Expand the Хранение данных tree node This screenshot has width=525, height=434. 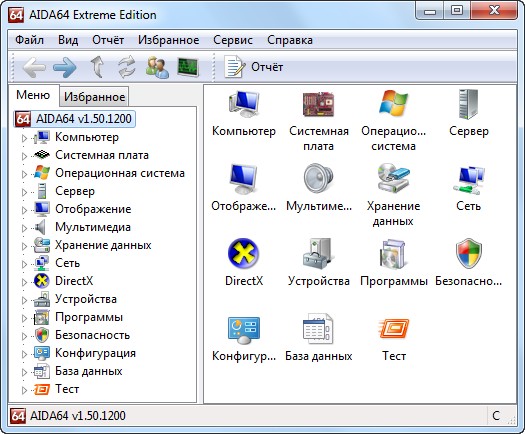click(x=24, y=246)
